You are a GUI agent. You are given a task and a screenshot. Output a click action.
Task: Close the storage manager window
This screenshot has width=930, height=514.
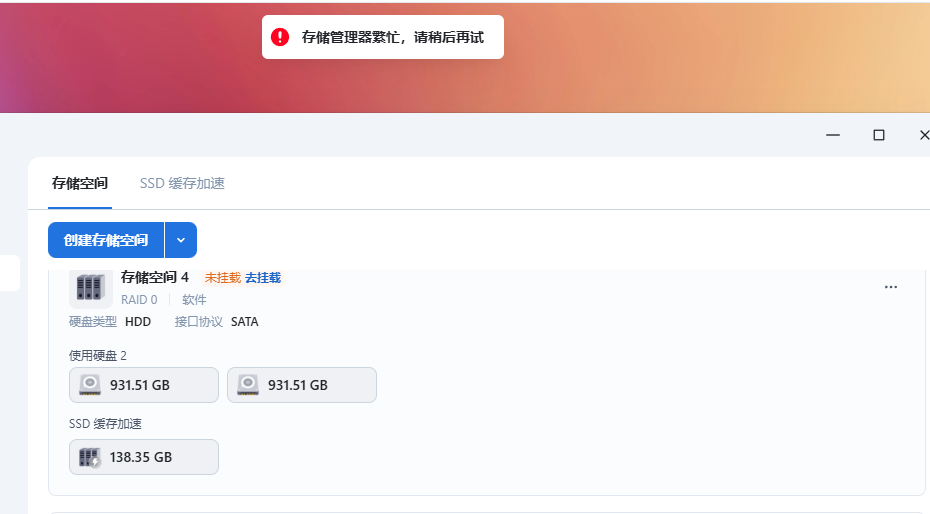point(923,135)
